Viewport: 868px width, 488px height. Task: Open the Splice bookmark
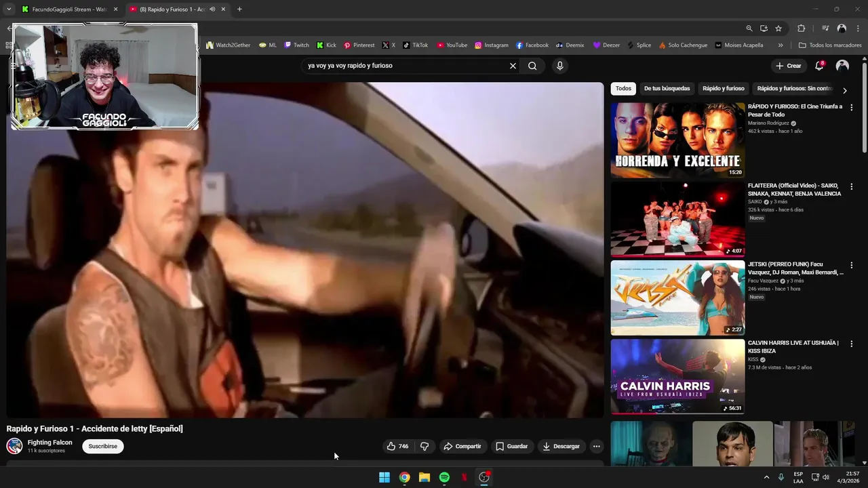[x=639, y=45]
